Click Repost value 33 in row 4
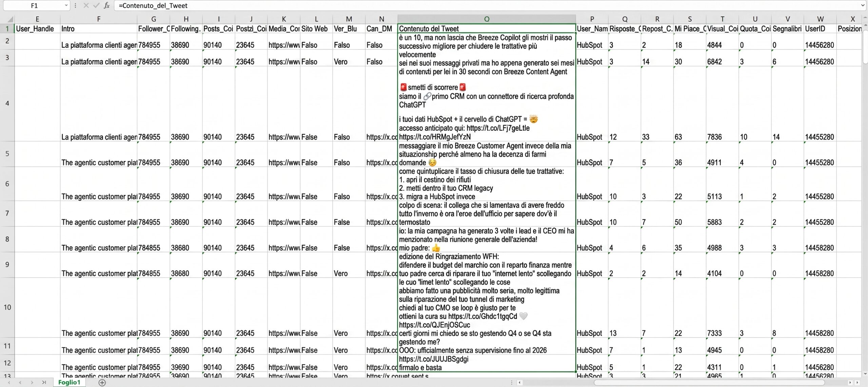The image size is (868, 387). click(x=657, y=104)
